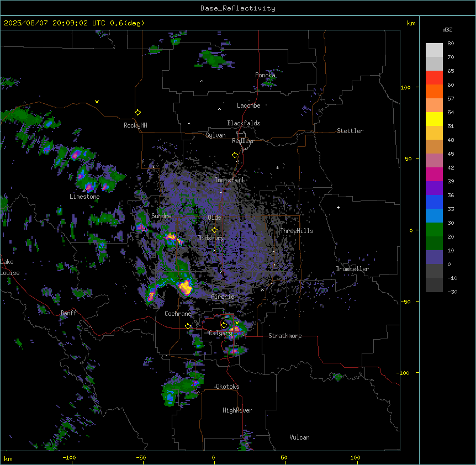
Task: Click the Airdrie city label
Action: click(223, 297)
